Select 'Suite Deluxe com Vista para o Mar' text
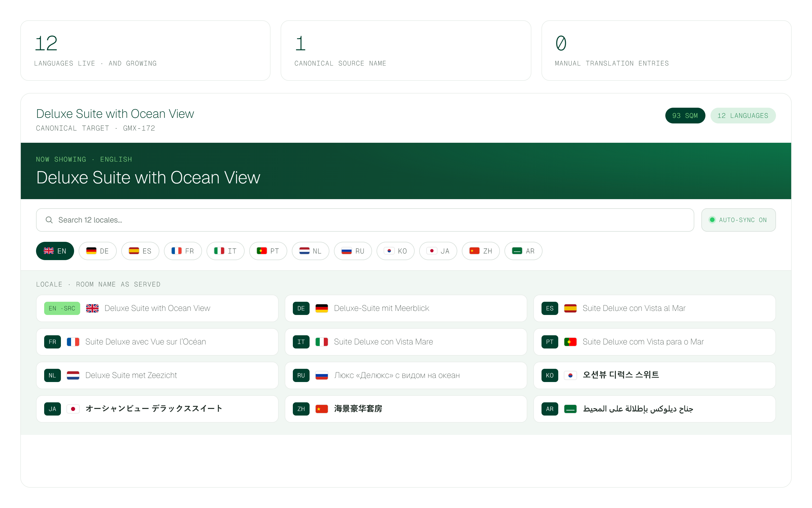The height and width of the screenshot is (508, 812). point(643,342)
